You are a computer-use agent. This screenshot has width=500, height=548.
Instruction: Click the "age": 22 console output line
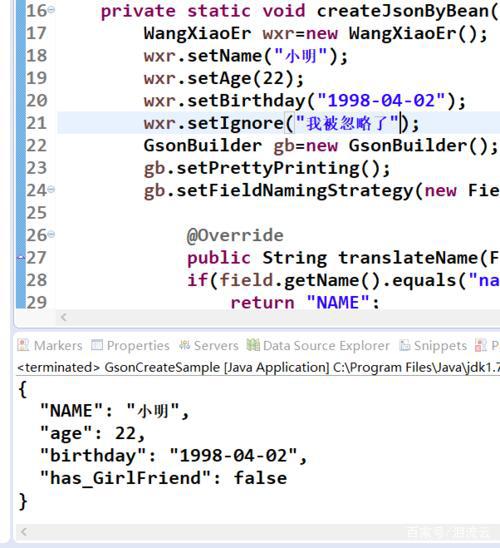pos(93,434)
